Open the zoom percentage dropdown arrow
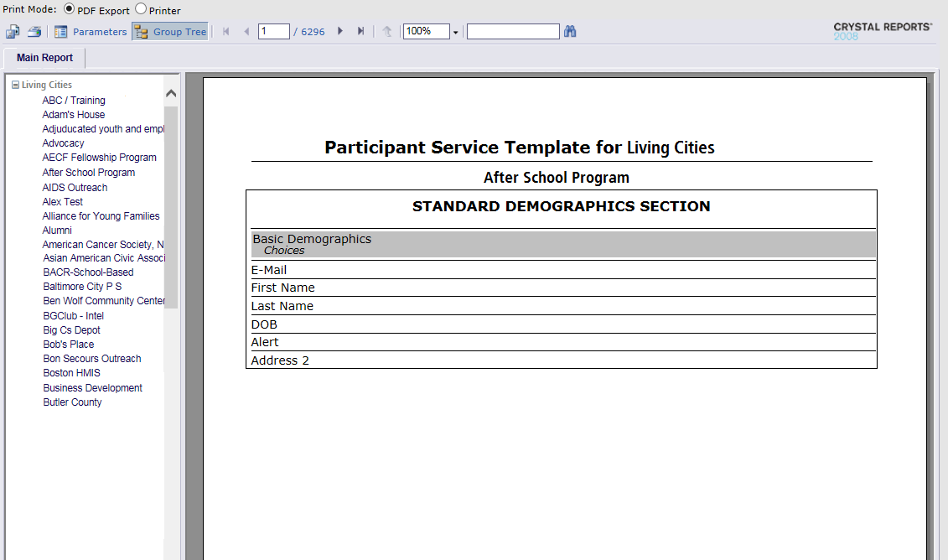948x560 pixels. 455,33
